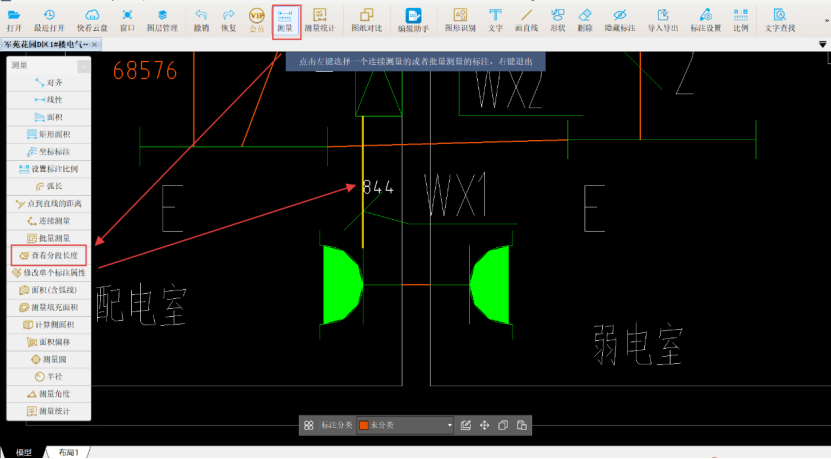Select the 画直线 draw line tool

tap(526, 19)
